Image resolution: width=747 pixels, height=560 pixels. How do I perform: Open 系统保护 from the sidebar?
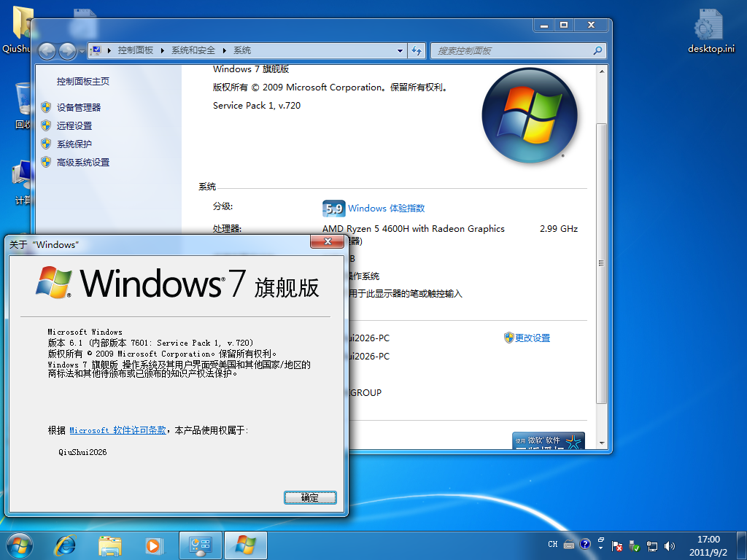click(74, 144)
